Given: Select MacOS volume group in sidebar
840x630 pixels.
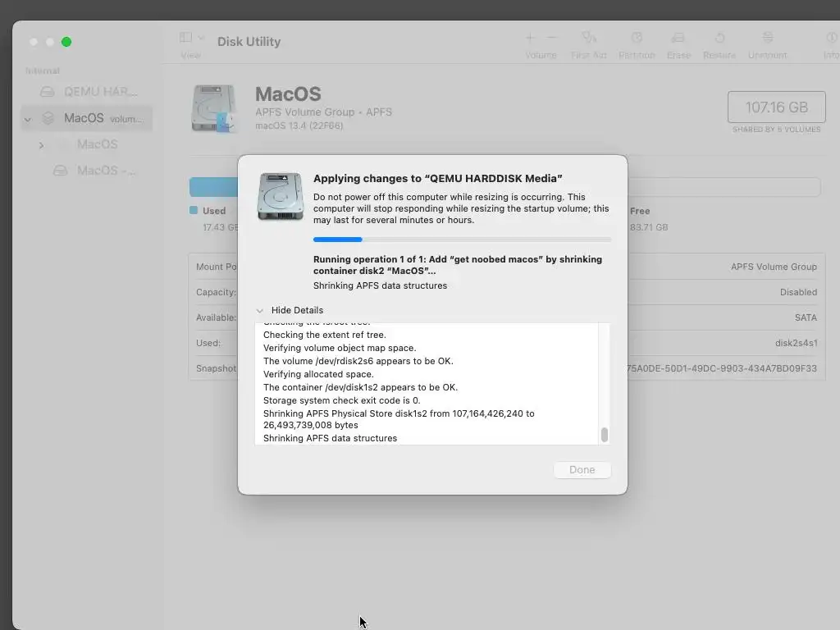Looking at the screenshot, I should (x=87, y=118).
